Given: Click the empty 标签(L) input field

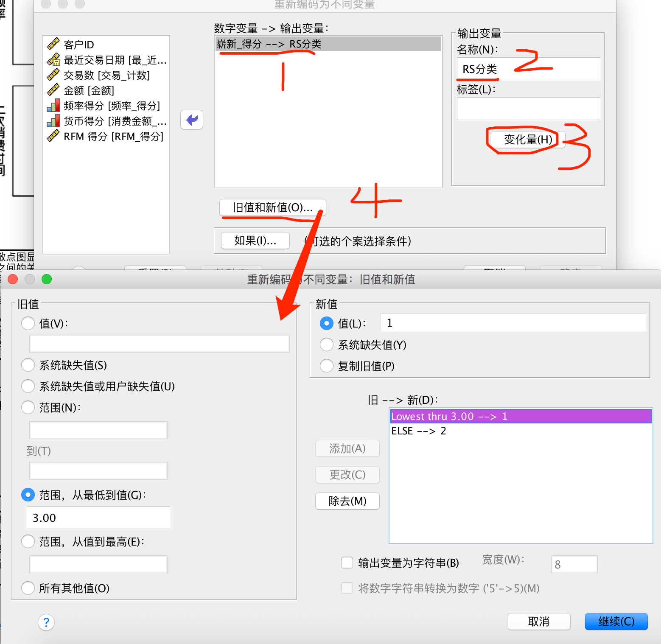Looking at the screenshot, I should [x=528, y=109].
